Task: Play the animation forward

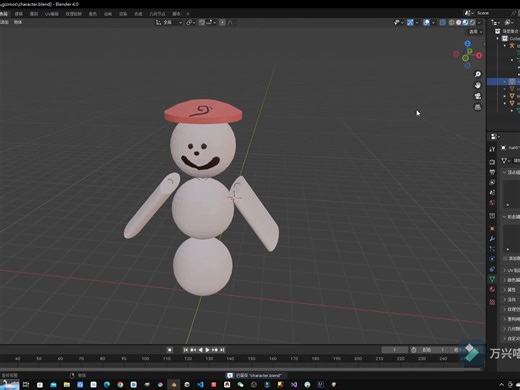Action: click(x=207, y=350)
